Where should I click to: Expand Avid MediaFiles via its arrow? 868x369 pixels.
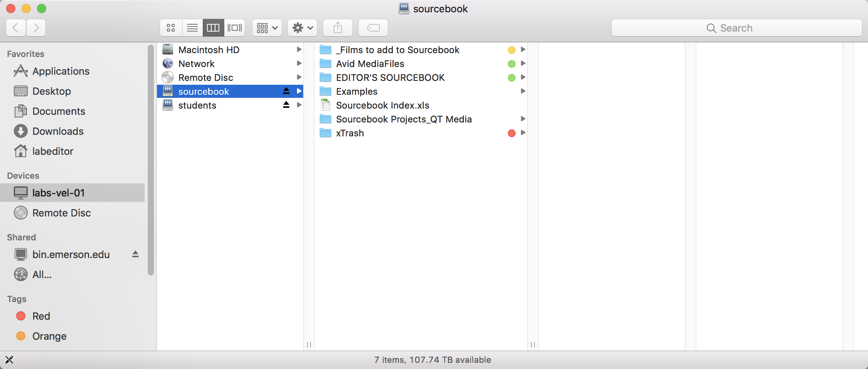pyautogui.click(x=523, y=63)
